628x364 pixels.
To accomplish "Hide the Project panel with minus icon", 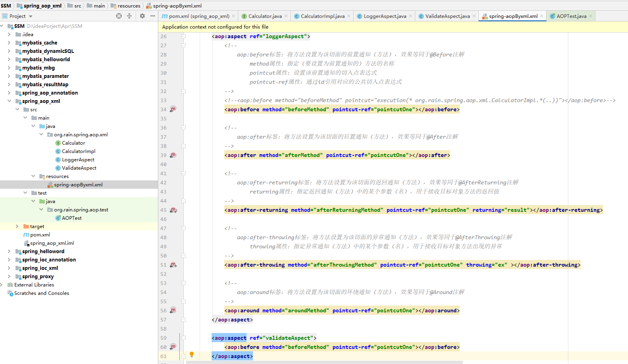I will click(x=153, y=16).
